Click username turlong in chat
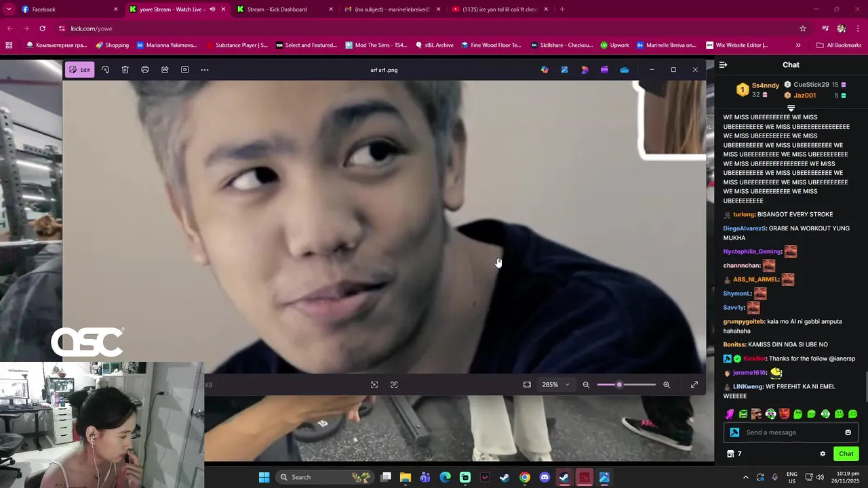The height and width of the screenshot is (488, 868). tap(744, 215)
